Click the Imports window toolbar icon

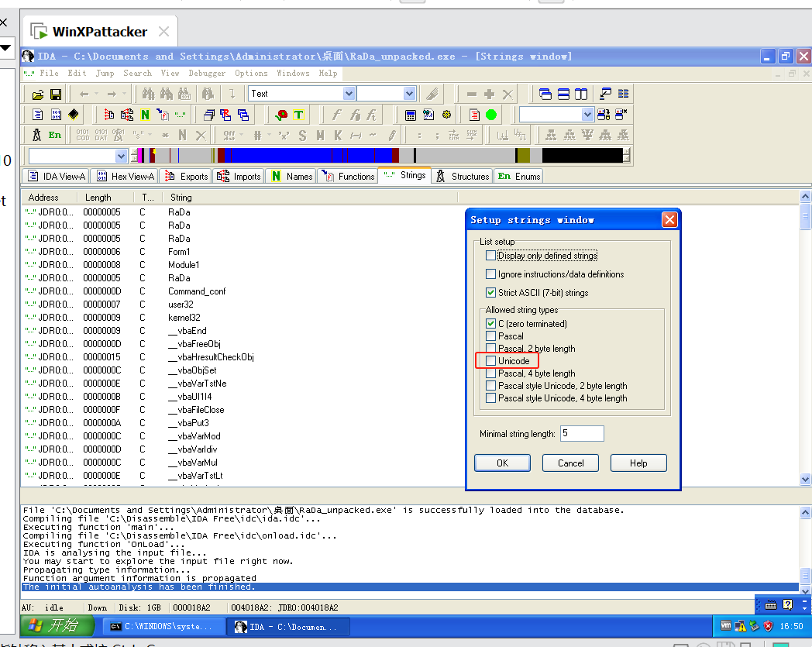127,115
